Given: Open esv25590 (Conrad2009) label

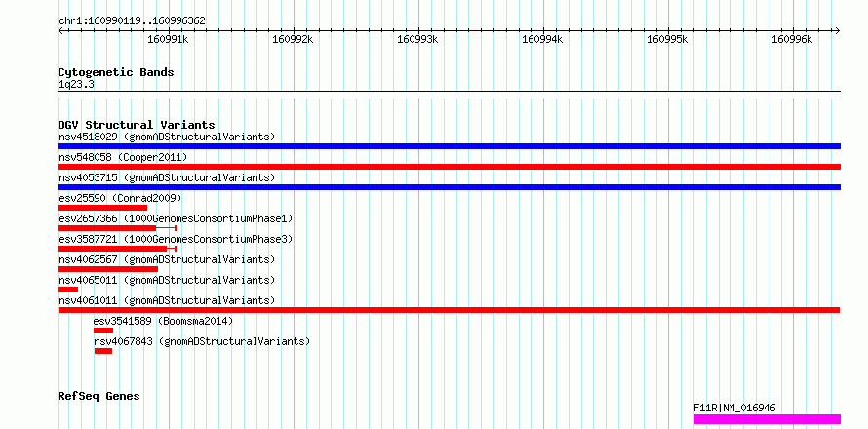Looking at the screenshot, I should 120,198.
